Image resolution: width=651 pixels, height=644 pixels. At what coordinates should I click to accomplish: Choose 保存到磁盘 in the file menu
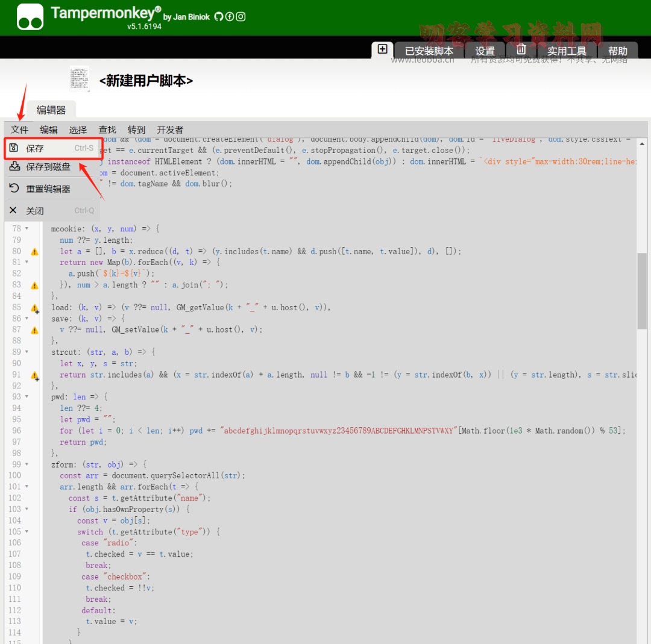tap(48, 167)
